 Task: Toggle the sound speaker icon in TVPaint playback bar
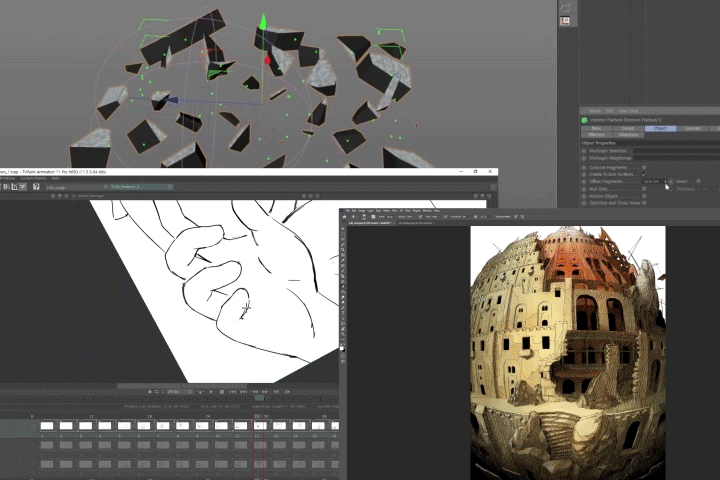[x=150, y=392]
